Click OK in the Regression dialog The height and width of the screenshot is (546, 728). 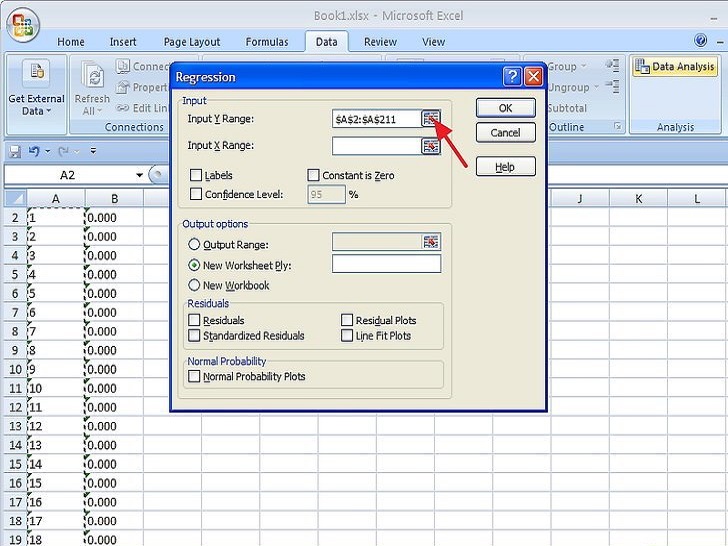(506, 108)
